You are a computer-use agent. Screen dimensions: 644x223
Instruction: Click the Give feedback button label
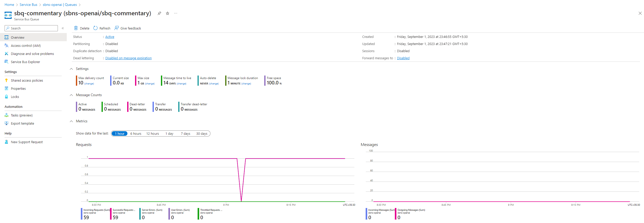pos(130,28)
